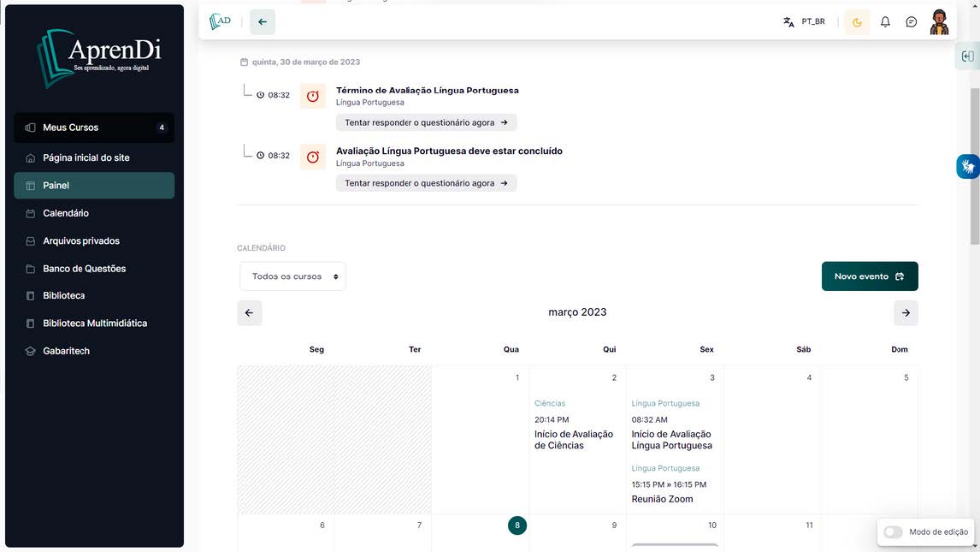Open the PT_BR language selector
Viewport: 980px width, 552px height.
coord(805,22)
